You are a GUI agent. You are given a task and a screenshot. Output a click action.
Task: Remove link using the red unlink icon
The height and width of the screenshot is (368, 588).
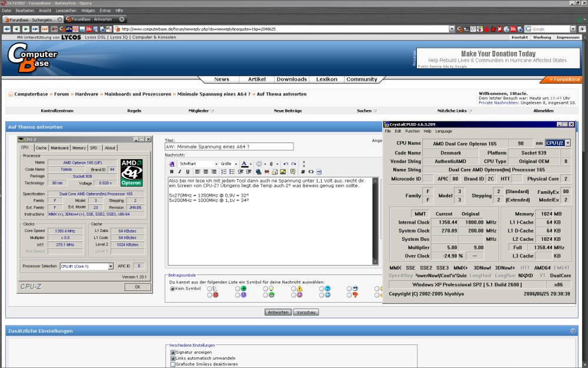coord(266,171)
